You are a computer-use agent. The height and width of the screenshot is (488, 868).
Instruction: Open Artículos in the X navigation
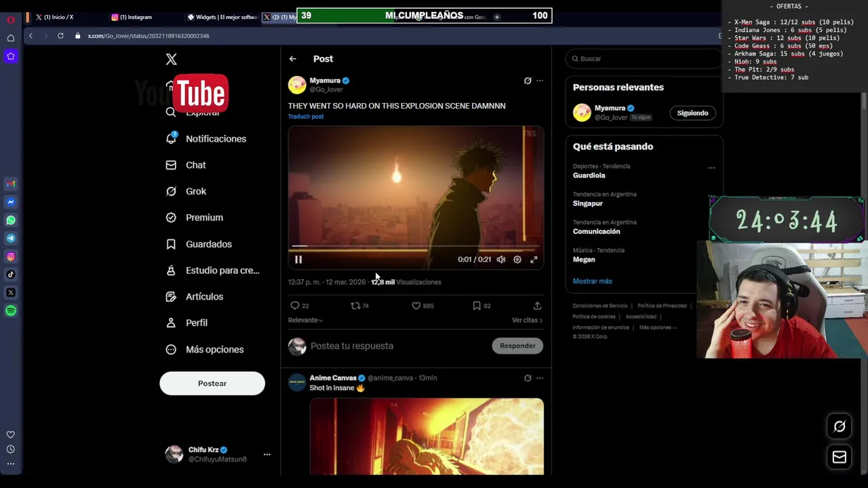(195, 297)
